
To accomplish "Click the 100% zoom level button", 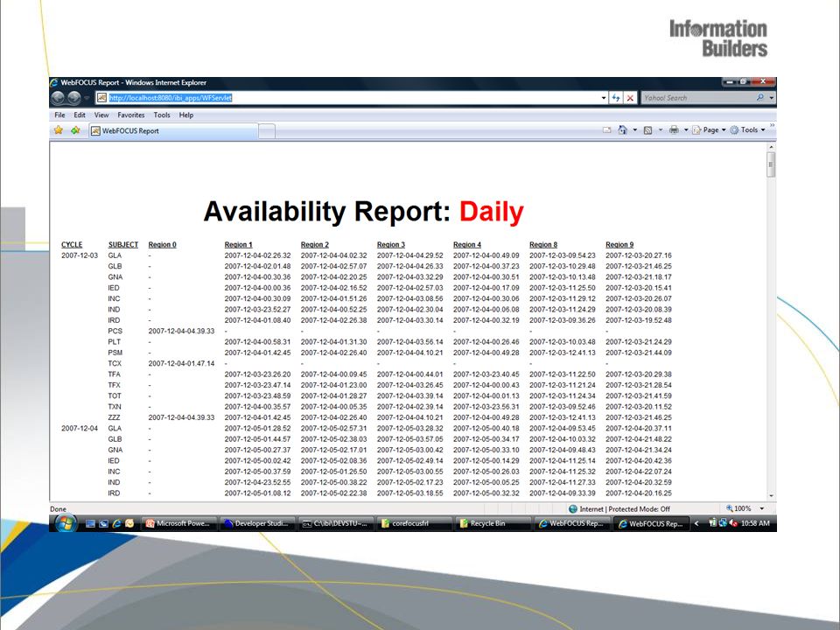I will (738, 508).
